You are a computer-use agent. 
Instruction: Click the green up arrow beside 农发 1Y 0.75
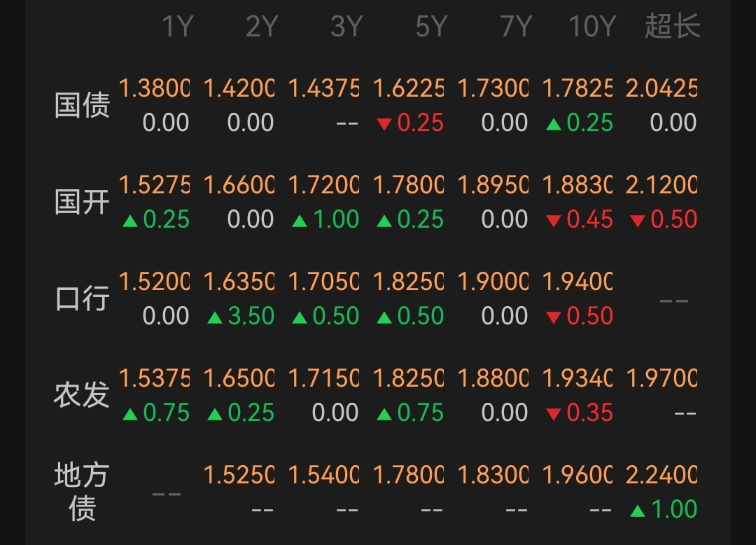pos(130,414)
